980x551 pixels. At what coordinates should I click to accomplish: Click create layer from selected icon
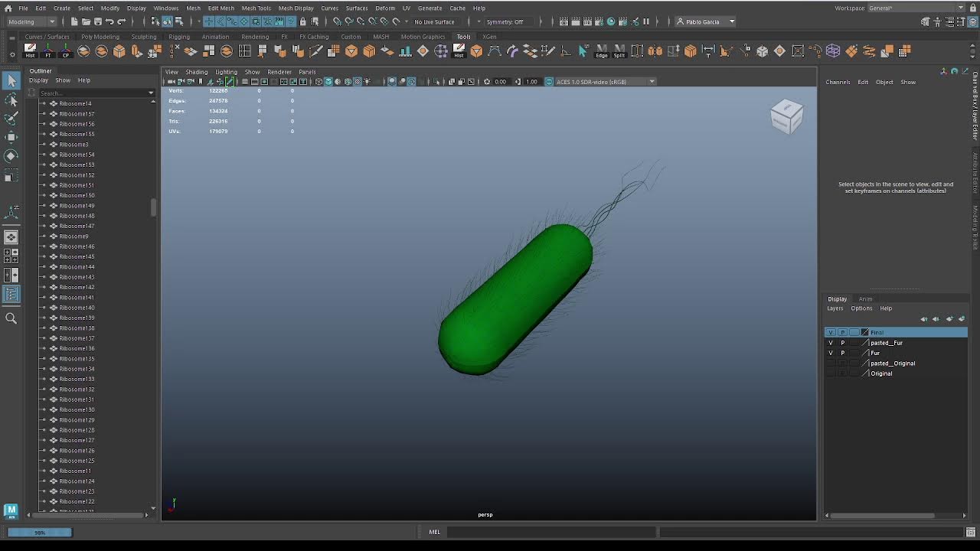click(962, 319)
